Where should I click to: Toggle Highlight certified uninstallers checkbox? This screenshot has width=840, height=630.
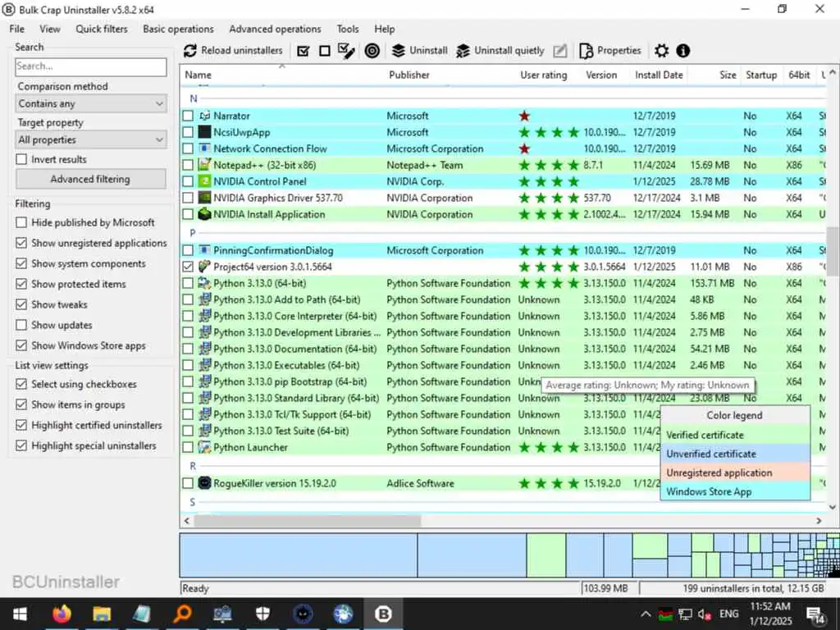click(x=21, y=425)
